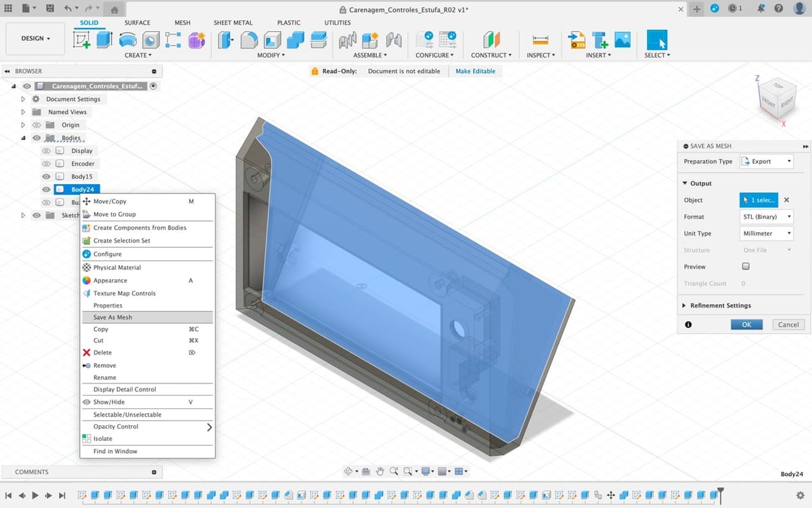812x508 pixels.
Task: Open the Unit Type Millimeter dropdown
Action: [x=766, y=233]
